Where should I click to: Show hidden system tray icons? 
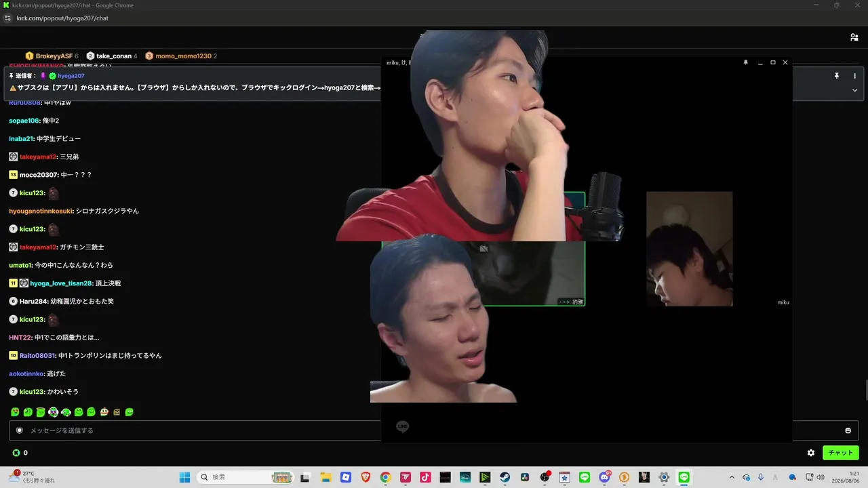pos(732,477)
